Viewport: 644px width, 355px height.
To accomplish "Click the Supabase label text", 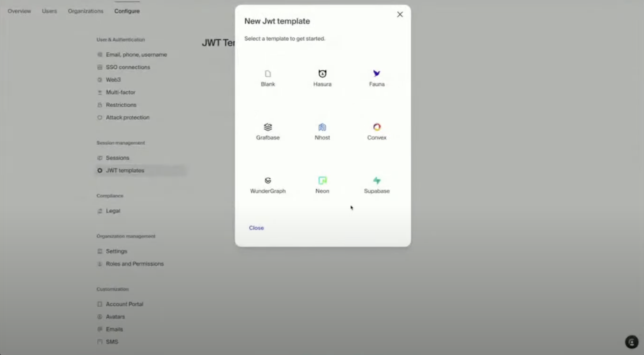I will click(377, 191).
